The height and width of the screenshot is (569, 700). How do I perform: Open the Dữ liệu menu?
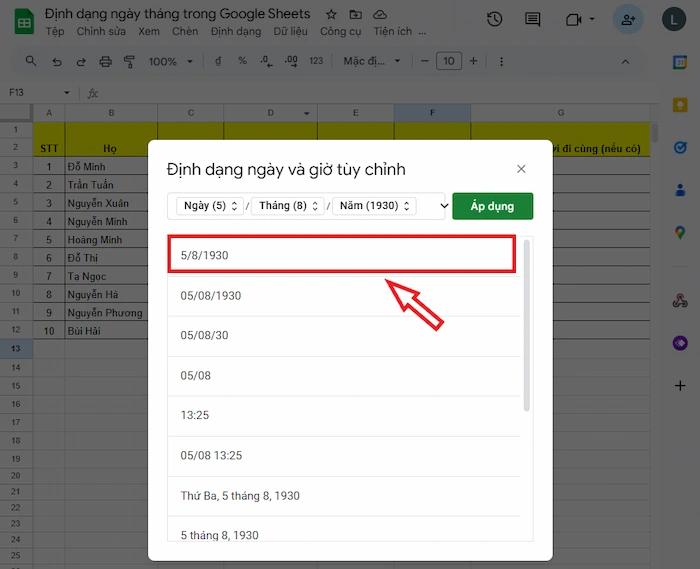[290, 32]
